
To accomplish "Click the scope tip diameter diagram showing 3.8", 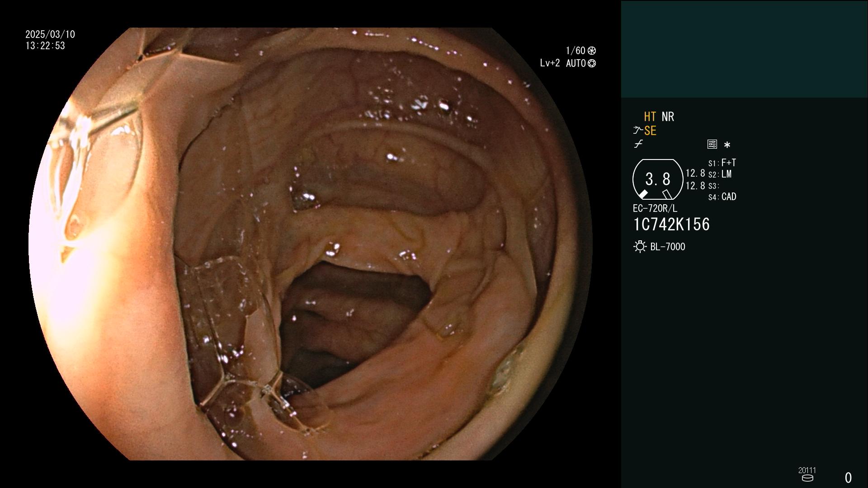I will (658, 179).
